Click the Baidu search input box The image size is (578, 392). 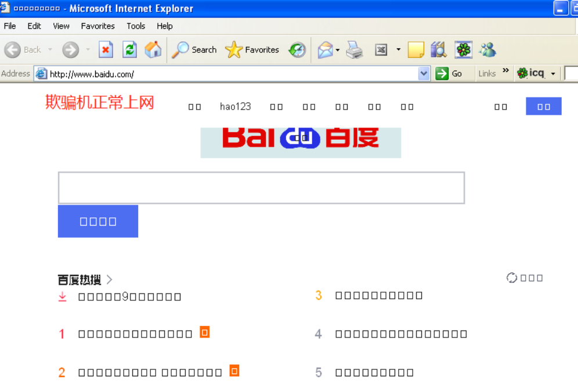tap(261, 187)
